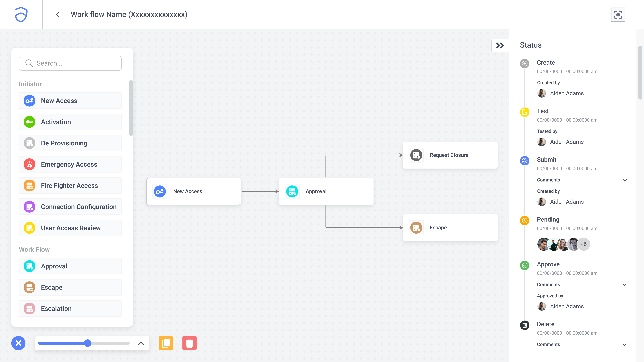Collapse the Status panel with double chevron
The height and width of the screenshot is (362, 644).
500,45
